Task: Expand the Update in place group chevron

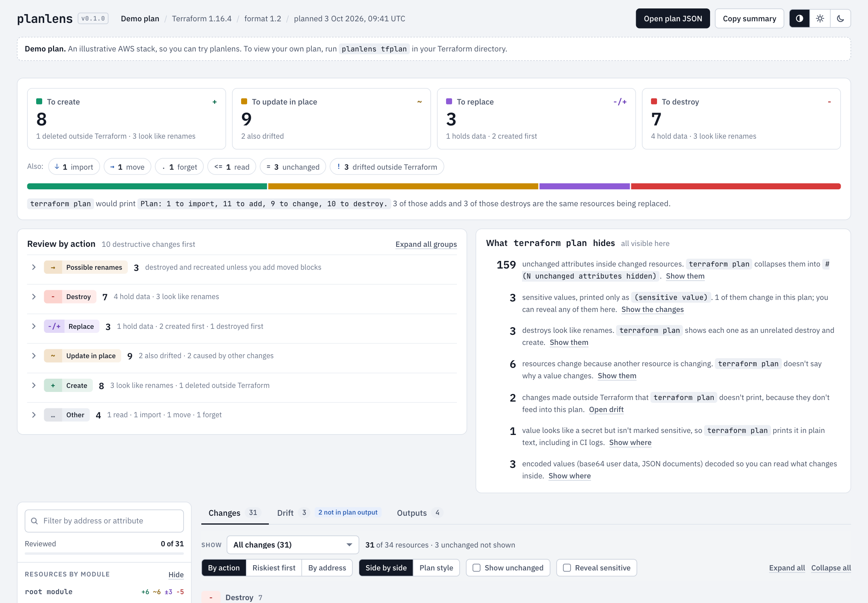Action: (34, 356)
